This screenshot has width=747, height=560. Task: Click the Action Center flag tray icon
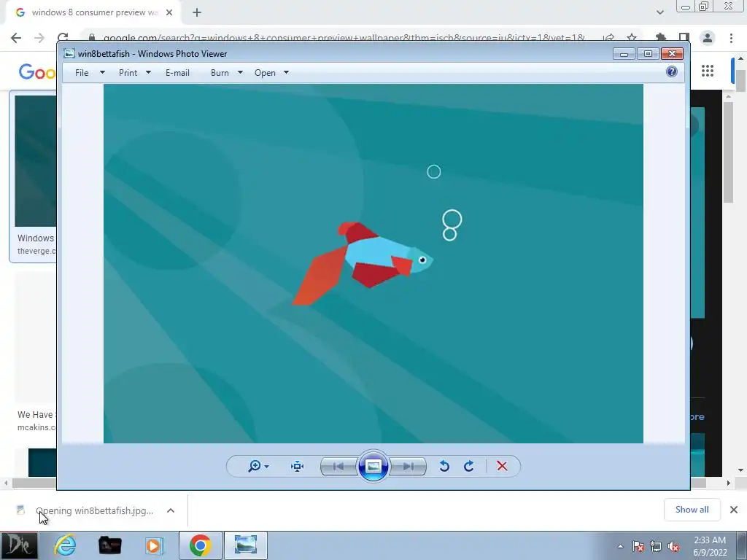click(638, 546)
